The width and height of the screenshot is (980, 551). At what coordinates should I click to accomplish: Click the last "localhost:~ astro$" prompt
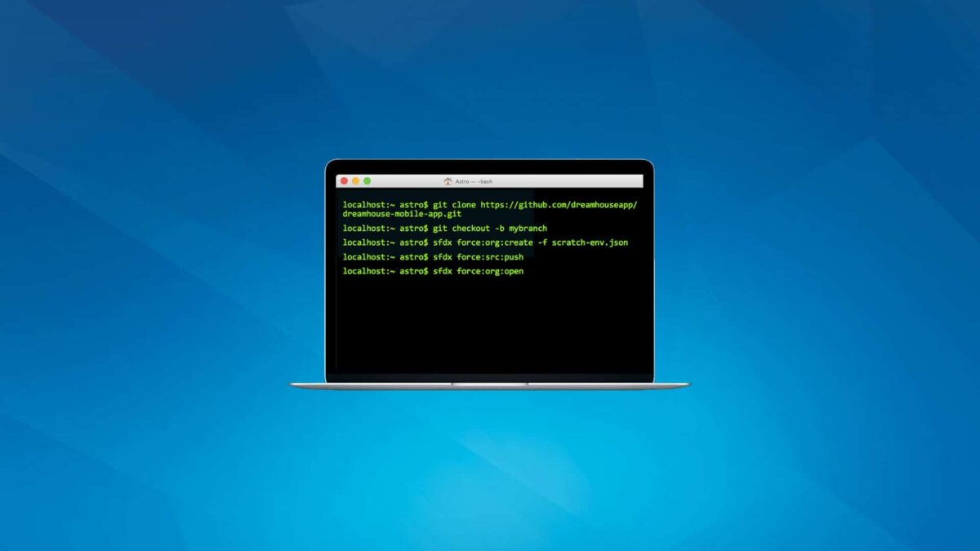click(x=385, y=271)
